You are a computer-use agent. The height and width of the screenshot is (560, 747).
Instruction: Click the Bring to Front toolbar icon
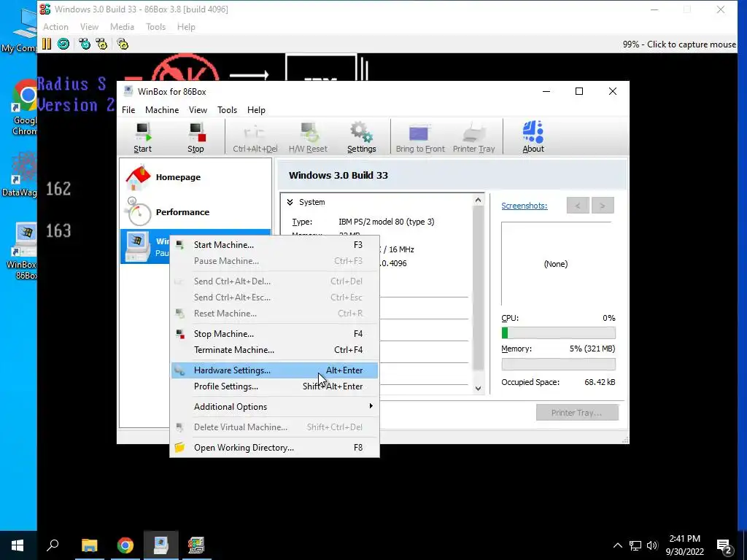tap(420, 137)
